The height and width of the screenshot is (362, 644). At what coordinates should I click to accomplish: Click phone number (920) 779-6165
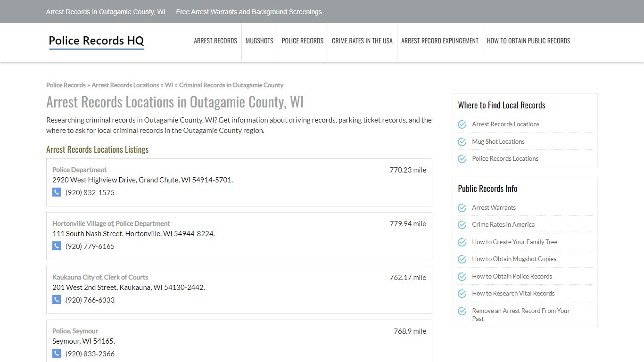(90, 246)
